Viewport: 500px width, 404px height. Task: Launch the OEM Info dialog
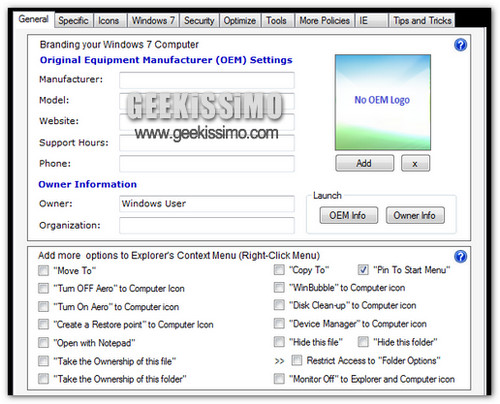point(348,215)
